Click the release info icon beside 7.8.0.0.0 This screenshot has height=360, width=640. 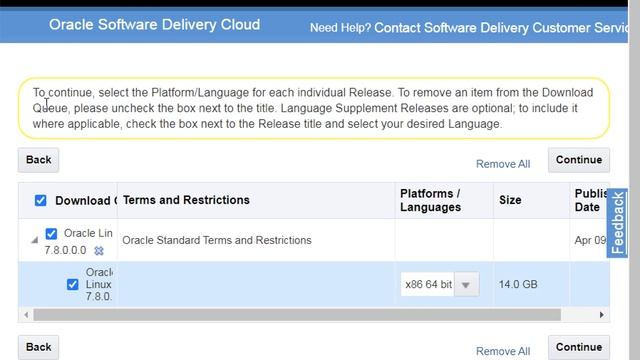[99, 251]
